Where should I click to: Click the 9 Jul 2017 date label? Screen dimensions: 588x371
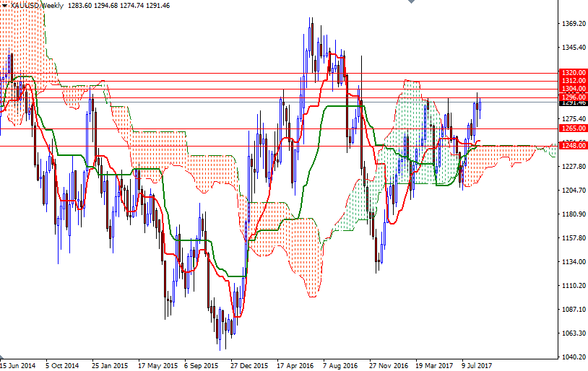(478, 365)
